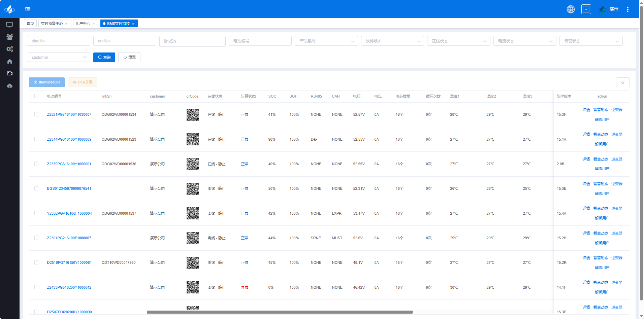The width and height of the screenshot is (644, 319).
Task: Toggle the sidebar collapse menu icon
Action: (x=28, y=9)
